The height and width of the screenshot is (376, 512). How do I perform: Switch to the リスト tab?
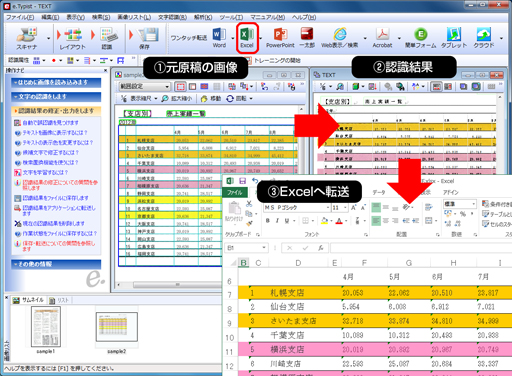tap(59, 300)
